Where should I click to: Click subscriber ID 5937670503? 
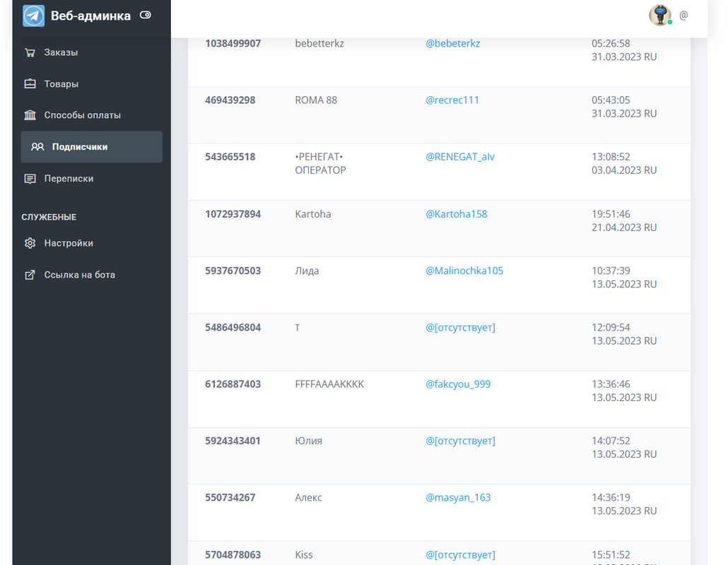pos(233,270)
